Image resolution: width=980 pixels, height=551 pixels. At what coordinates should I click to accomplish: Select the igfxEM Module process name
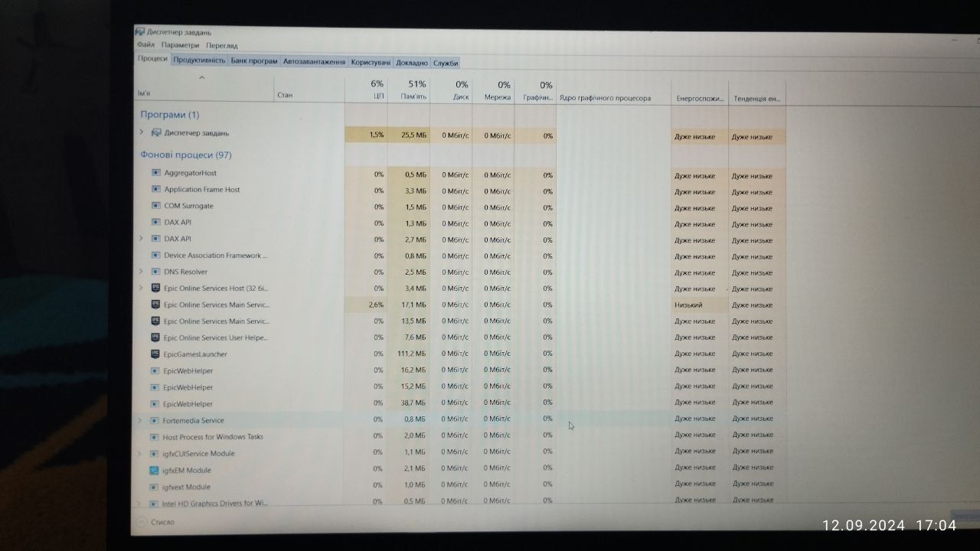point(187,470)
